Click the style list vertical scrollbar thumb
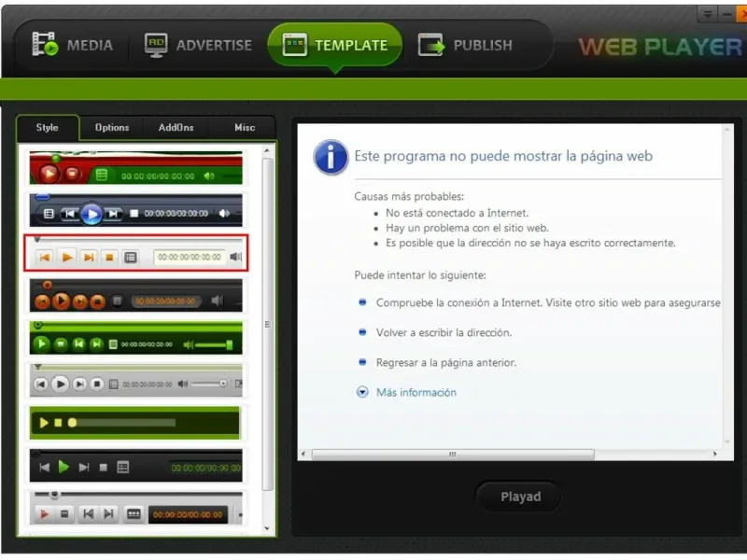747x560 pixels. [267, 324]
